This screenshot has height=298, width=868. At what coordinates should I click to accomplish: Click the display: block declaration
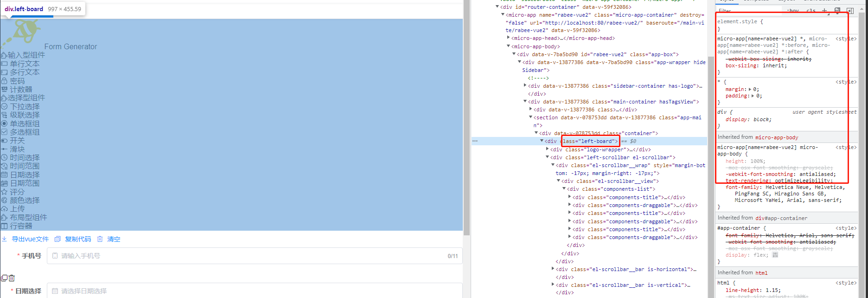pos(749,119)
